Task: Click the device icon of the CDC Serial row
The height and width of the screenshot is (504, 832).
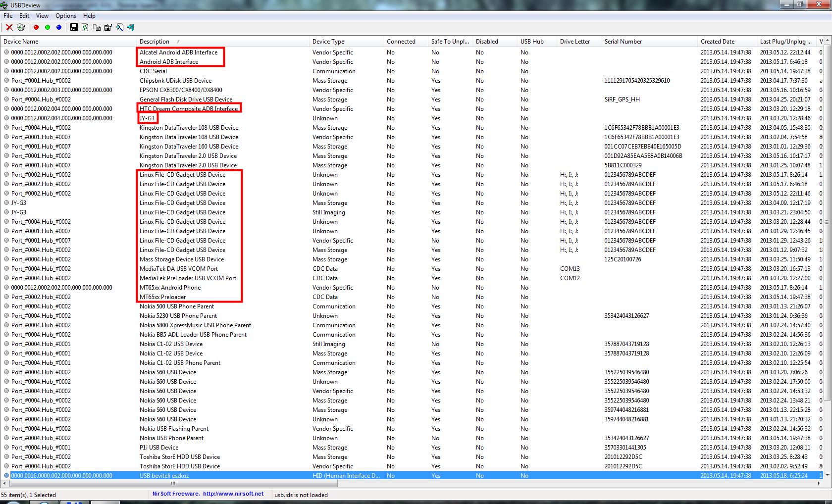Action: (6, 71)
